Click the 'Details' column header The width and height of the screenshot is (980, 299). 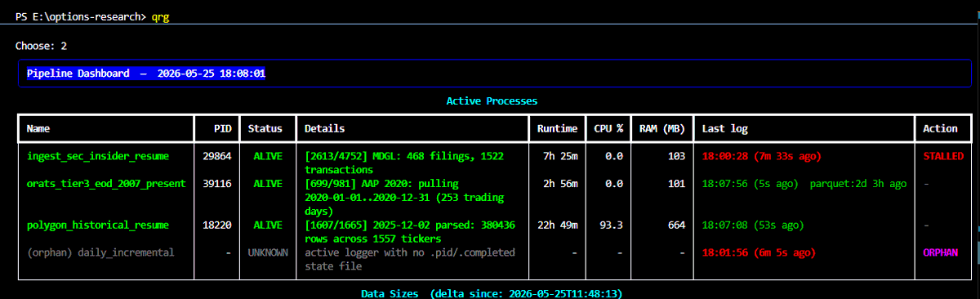pyautogui.click(x=324, y=128)
